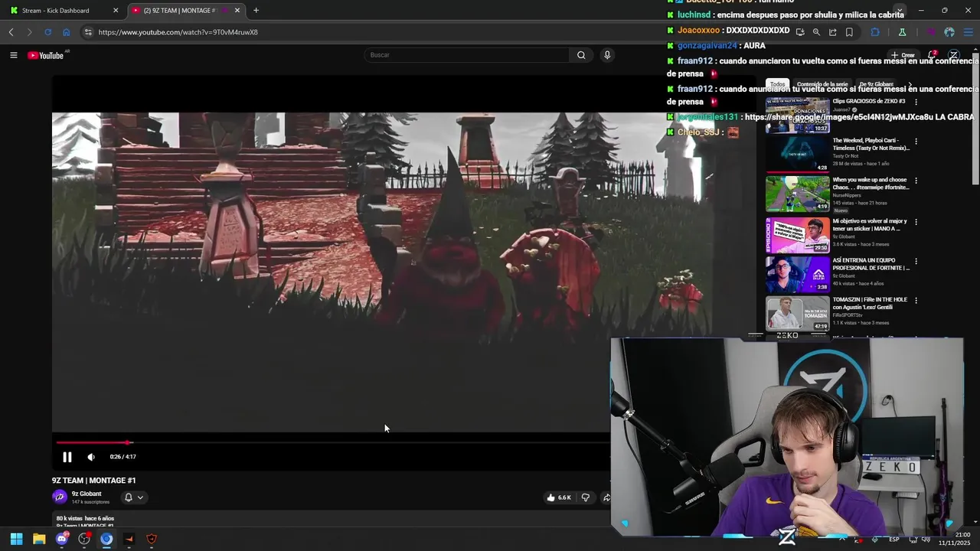The height and width of the screenshot is (551, 980).
Task: Open options for ASÍ ENTRENA UN EQUIPO video
Action: click(916, 261)
